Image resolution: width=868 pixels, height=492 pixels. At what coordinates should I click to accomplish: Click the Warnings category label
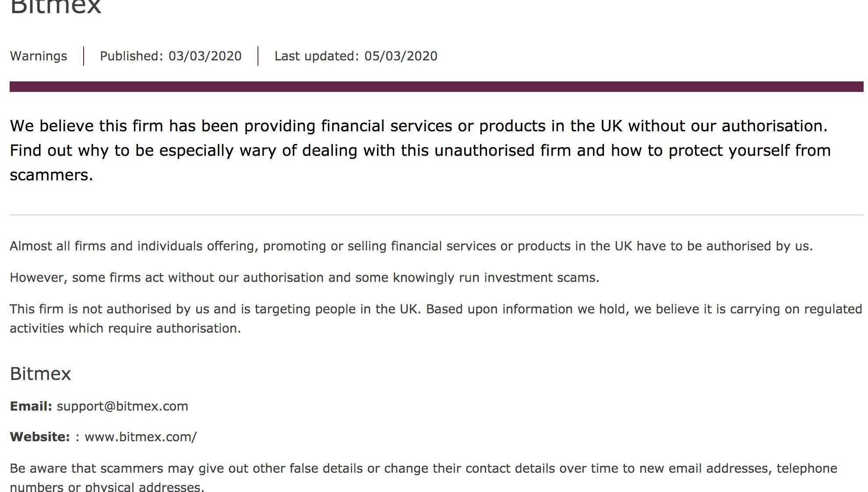[39, 56]
